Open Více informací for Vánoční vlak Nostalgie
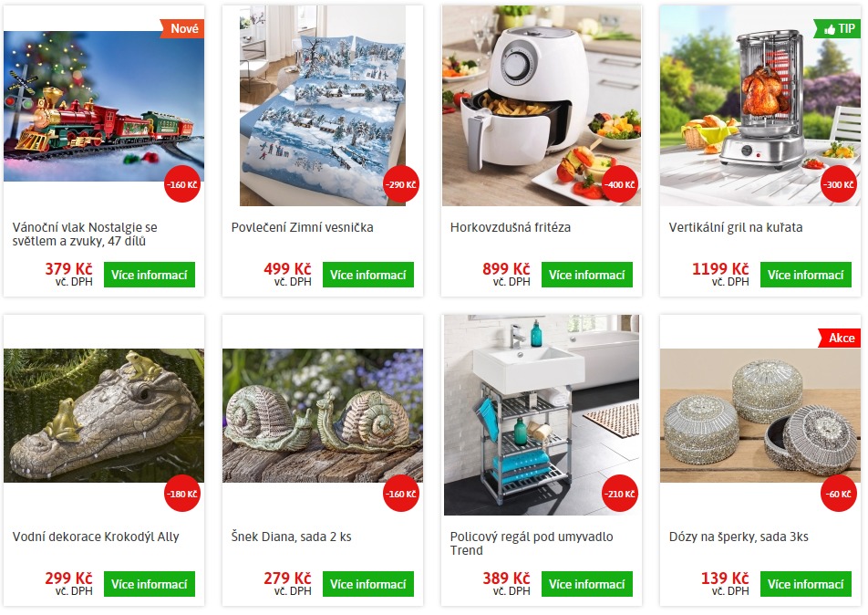The width and height of the screenshot is (868, 615). pyautogui.click(x=150, y=275)
